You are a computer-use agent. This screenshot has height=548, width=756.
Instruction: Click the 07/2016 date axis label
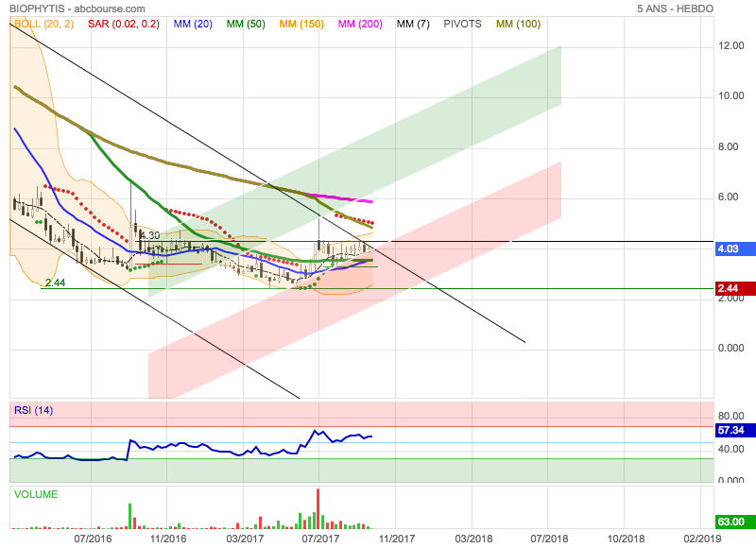click(x=93, y=539)
